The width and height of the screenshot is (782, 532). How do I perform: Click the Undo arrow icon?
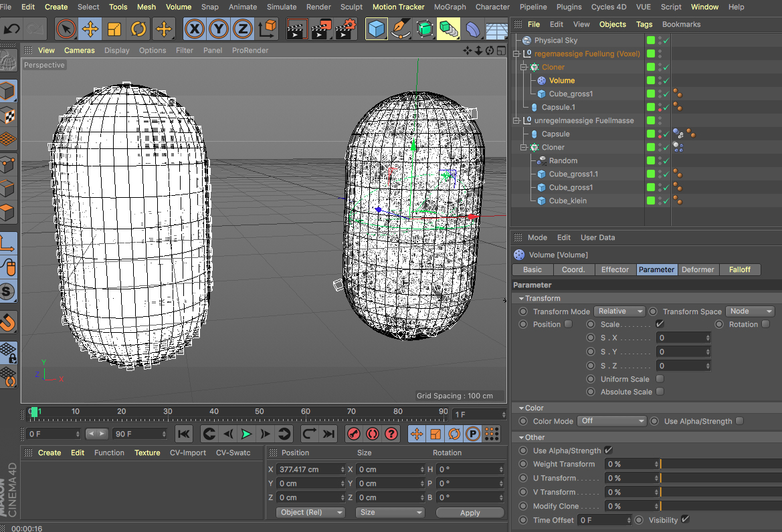(x=12, y=29)
